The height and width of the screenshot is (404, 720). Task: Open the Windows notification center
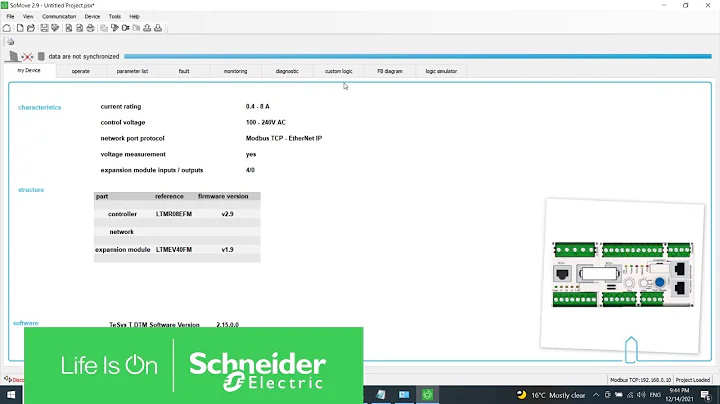pos(706,395)
